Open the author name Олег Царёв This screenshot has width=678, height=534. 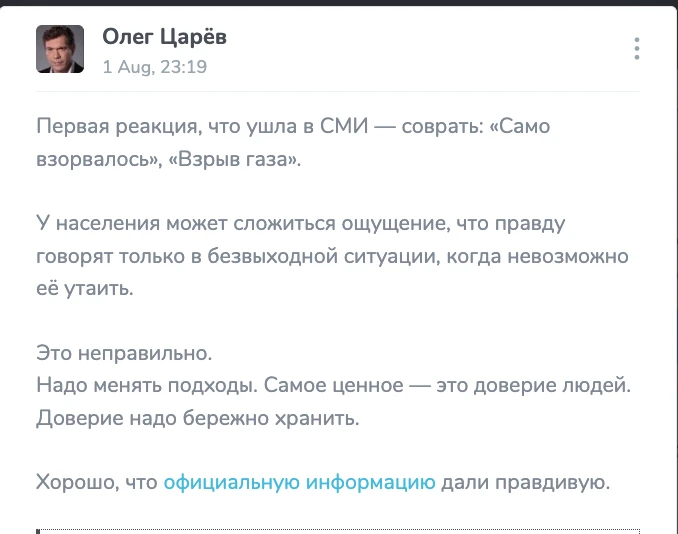164,37
